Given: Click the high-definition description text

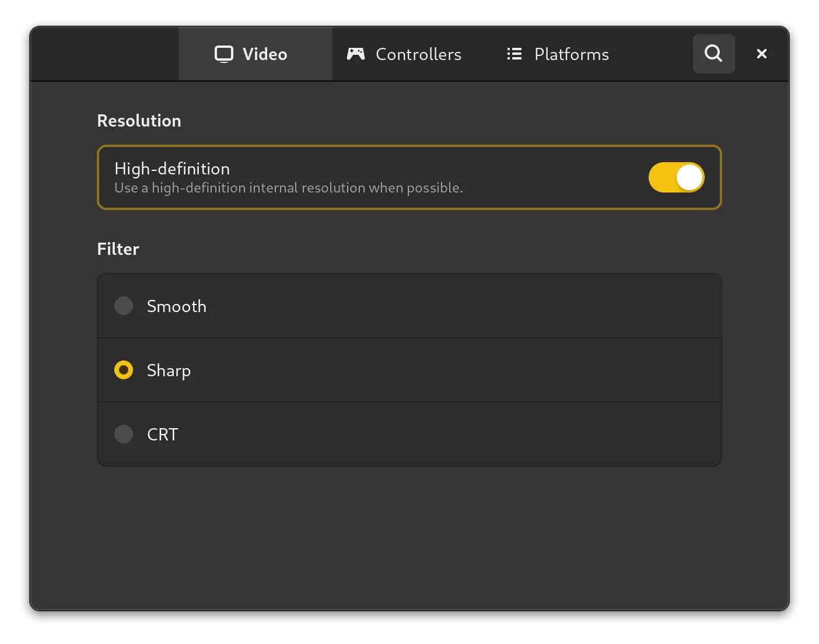Looking at the screenshot, I should (288, 188).
